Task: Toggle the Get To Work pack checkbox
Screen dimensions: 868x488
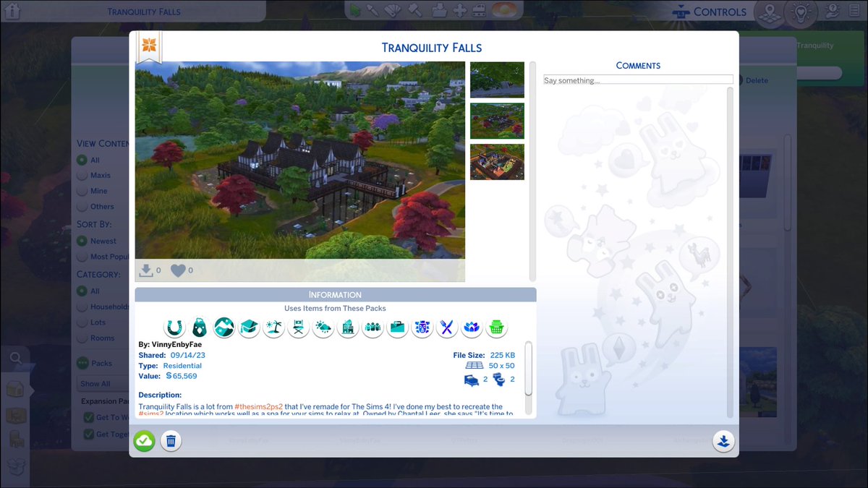Action: [88, 417]
